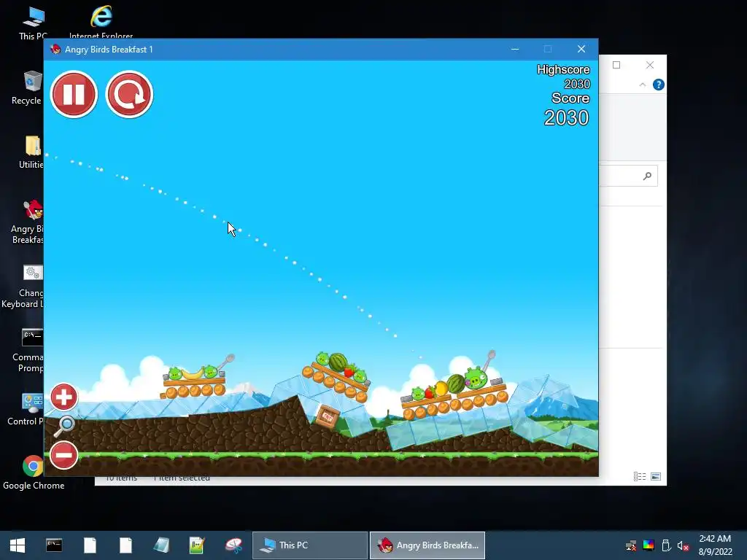
Task: Click the tilted blue notebook taskbar icon
Action: click(161, 545)
